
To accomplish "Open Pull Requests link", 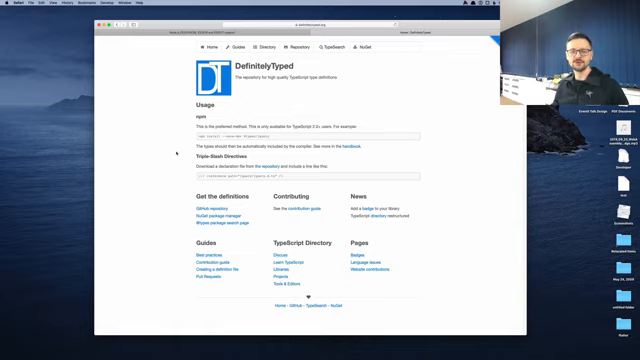I will pos(209,277).
